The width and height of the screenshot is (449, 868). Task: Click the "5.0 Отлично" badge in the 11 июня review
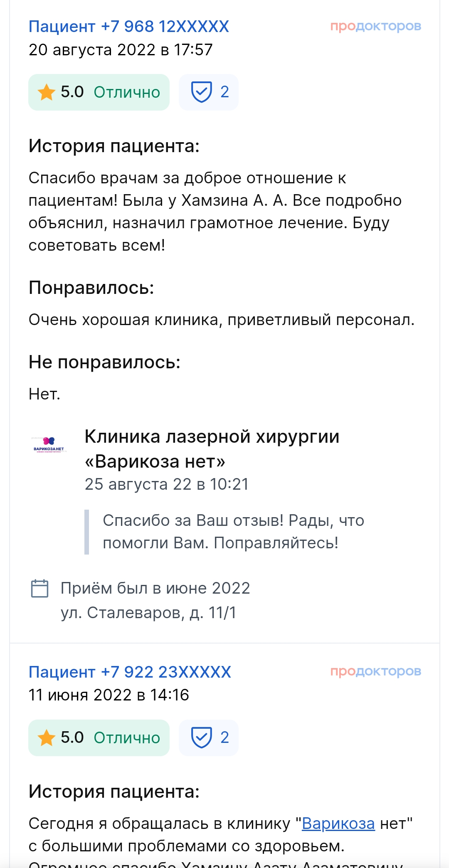tap(99, 738)
